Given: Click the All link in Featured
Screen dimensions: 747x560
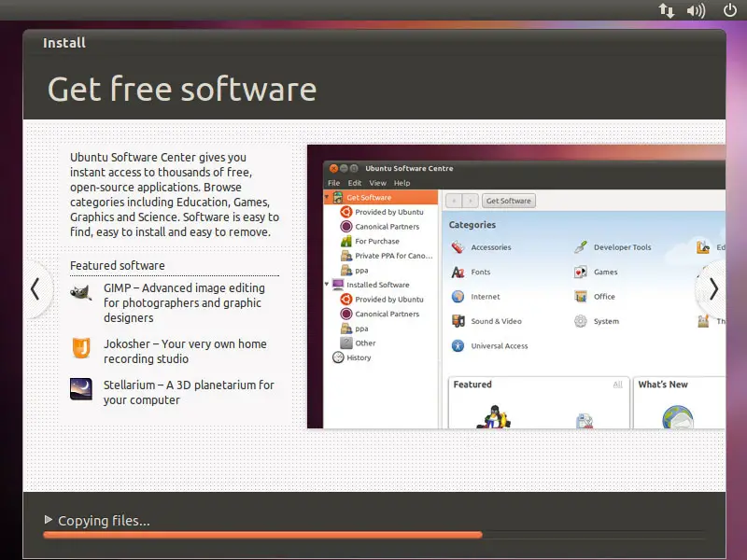Looking at the screenshot, I should point(617,385).
